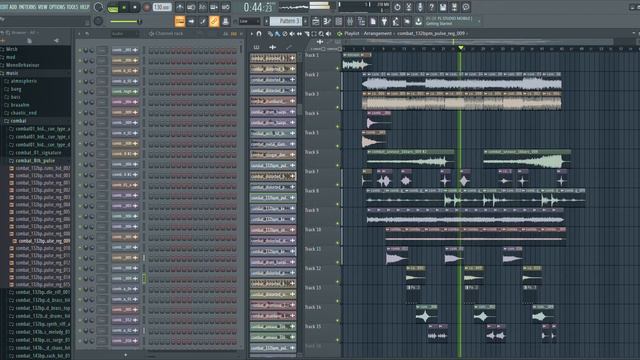This screenshot has height=360, width=640.
Task: Open the plugin picker icon with plug
Action: 384,21
